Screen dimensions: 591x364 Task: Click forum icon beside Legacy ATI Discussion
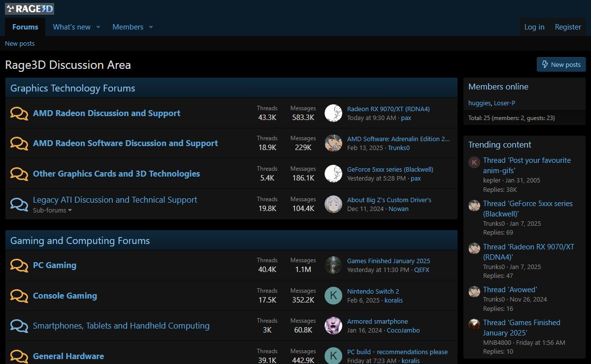click(19, 204)
